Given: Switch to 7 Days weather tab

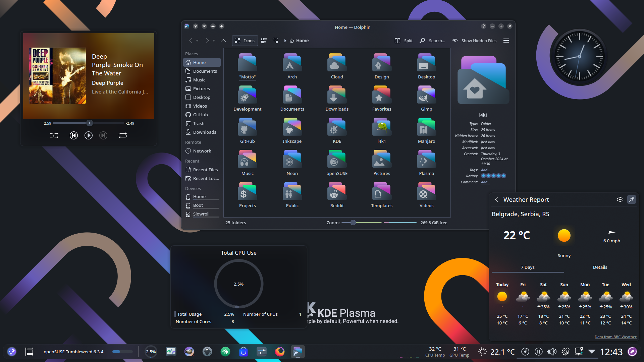Looking at the screenshot, I should 528,267.
